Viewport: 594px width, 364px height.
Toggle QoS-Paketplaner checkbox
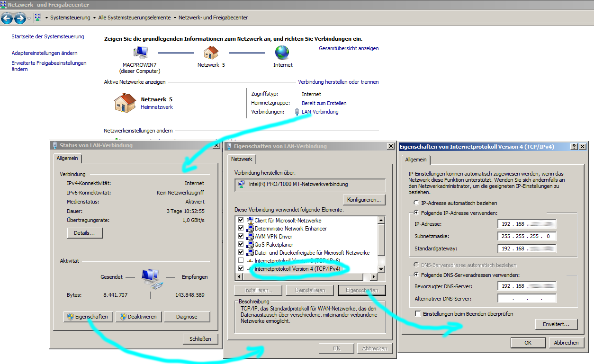pos(241,244)
